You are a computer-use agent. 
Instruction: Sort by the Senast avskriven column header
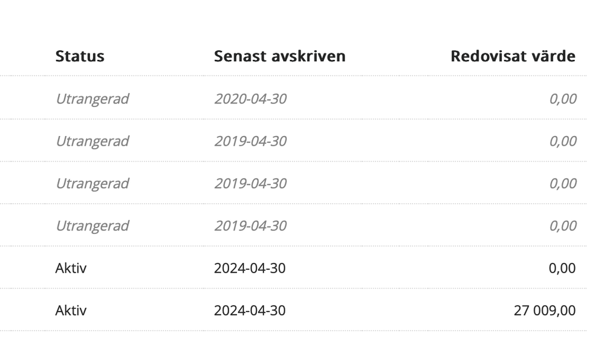[x=279, y=56]
